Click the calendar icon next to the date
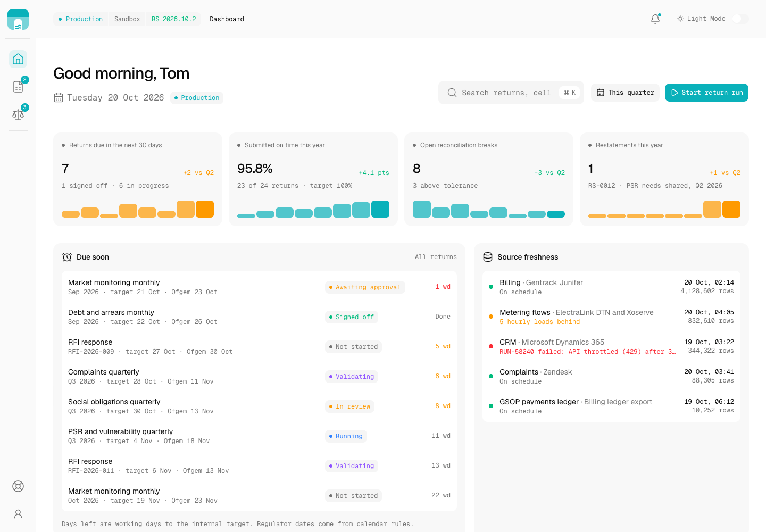This screenshot has width=766, height=532. [x=59, y=98]
